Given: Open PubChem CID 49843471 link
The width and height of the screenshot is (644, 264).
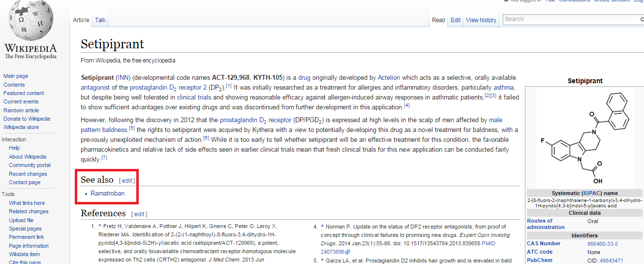Looking at the screenshot, I should click(611, 261).
